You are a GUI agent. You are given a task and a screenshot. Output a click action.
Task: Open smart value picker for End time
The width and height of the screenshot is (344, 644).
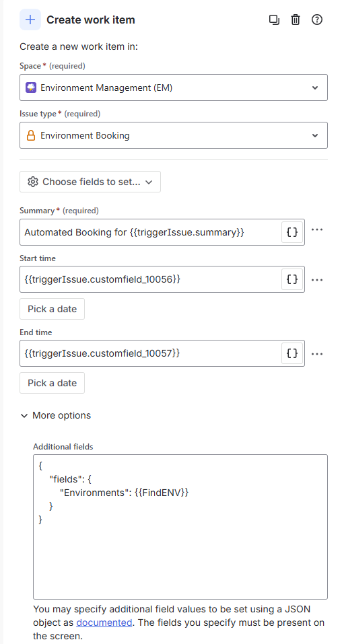(x=291, y=353)
